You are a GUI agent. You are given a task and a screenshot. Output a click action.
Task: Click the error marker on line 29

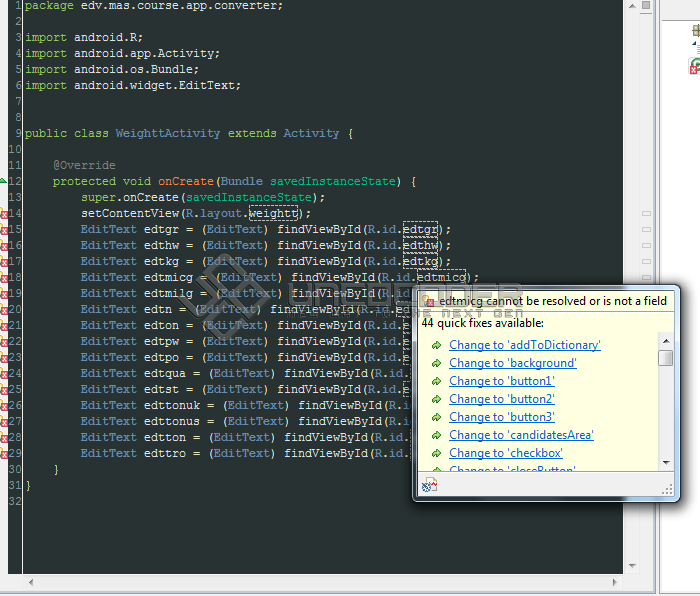4,454
